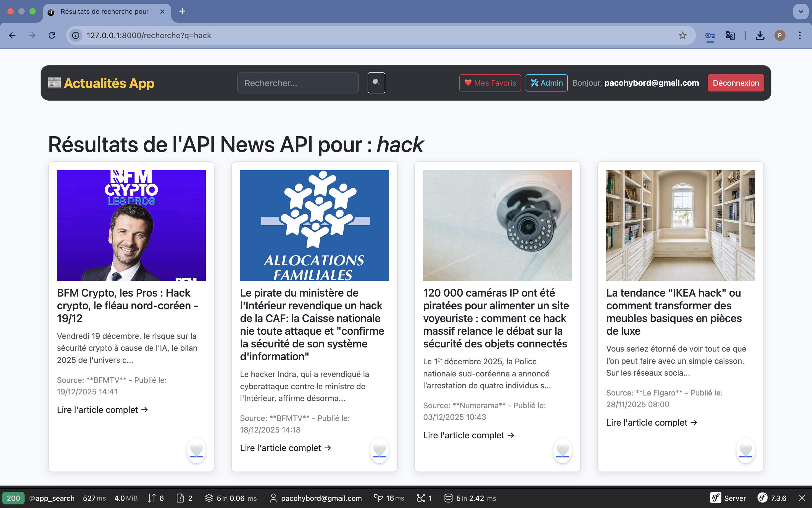Click inside the Rechercher search field

click(297, 83)
